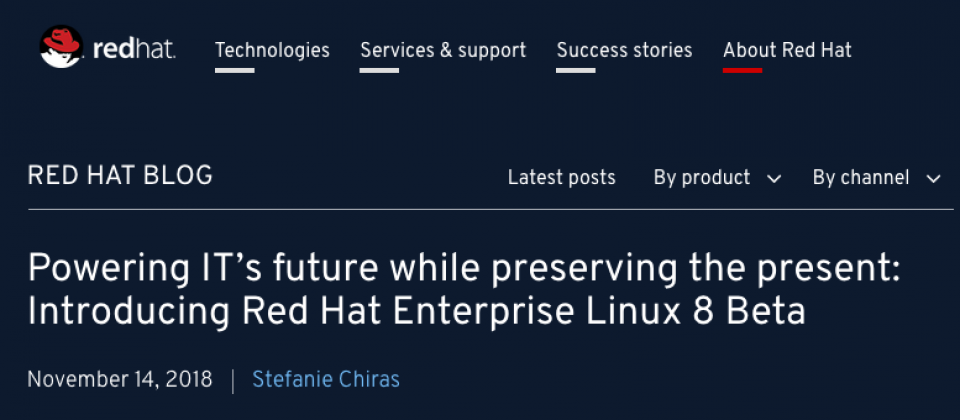Open the Services & support menu
The height and width of the screenshot is (420, 960).
click(443, 50)
